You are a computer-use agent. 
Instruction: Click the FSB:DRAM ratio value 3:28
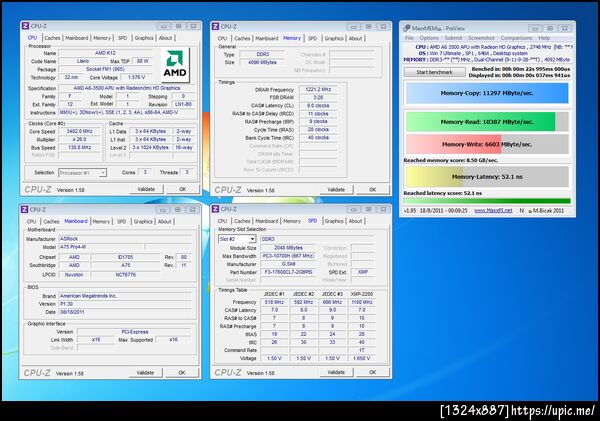tap(318, 97)
